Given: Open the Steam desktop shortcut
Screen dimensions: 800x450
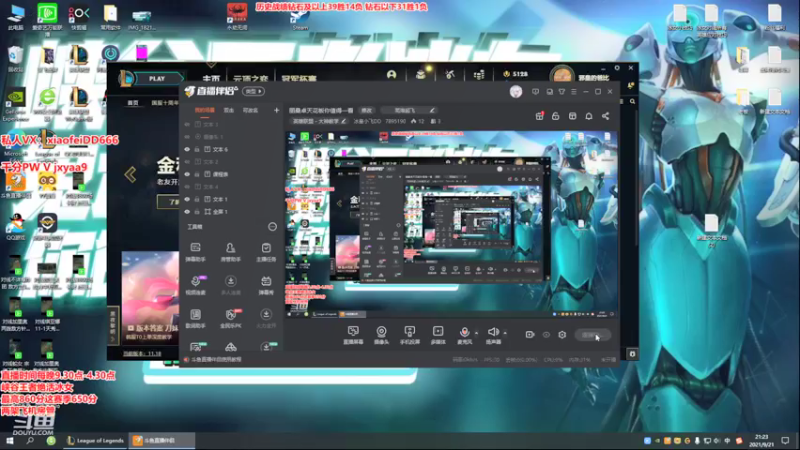Looking at the screenshot, I should (300, 19).
